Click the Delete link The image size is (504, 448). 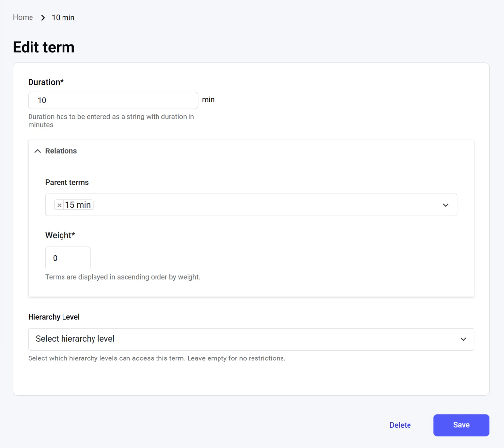(400, 425)
